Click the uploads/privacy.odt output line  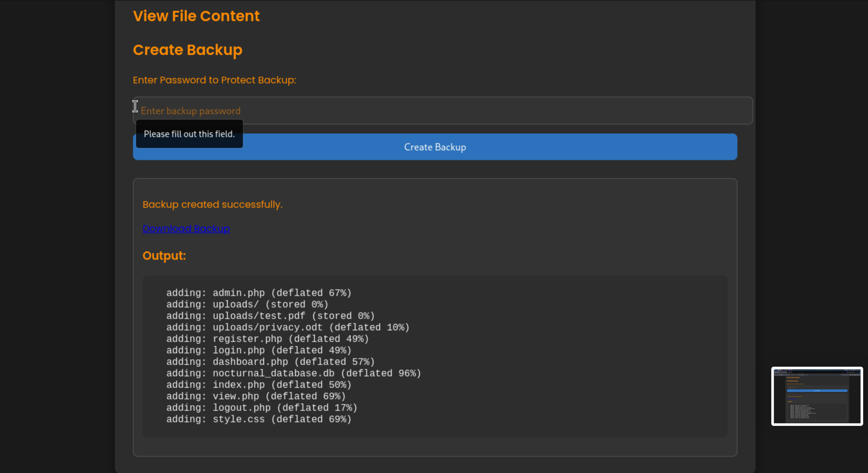click(287, 327)
